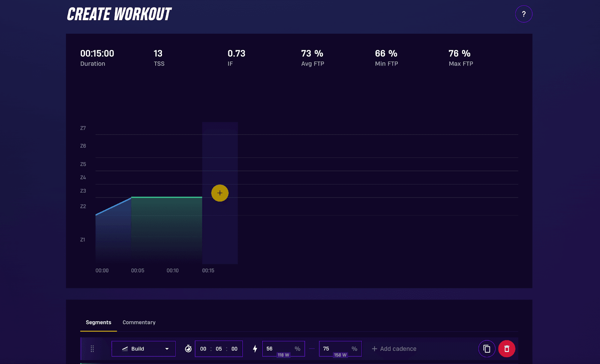Viewport: 600px width, 364px height.
Task: Edit the seconds field of segment duration
Action: pos(234,349)
